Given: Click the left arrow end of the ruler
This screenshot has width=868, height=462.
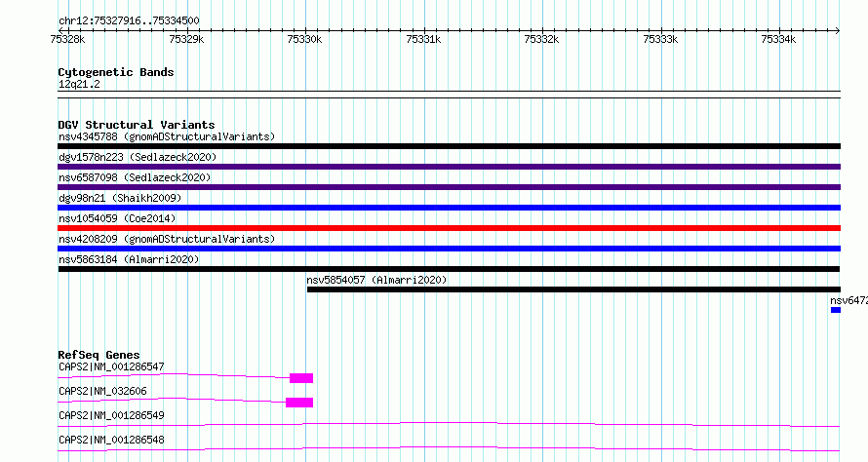Looking at the screenshot, I should (60, 30).
